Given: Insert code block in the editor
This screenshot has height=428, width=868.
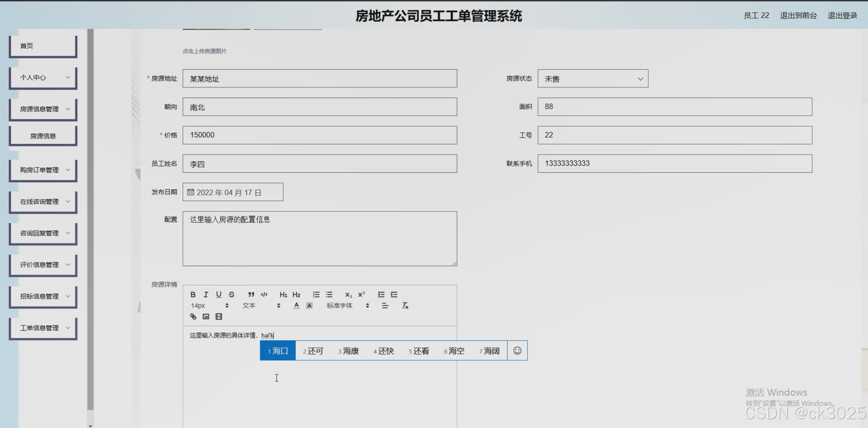Looking at the screenshot, I should coord(264,295).
